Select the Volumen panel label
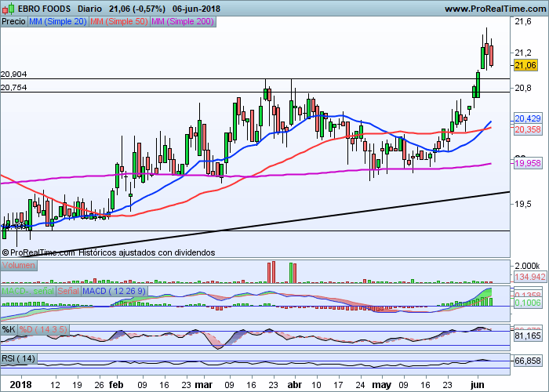 point(19,265)
